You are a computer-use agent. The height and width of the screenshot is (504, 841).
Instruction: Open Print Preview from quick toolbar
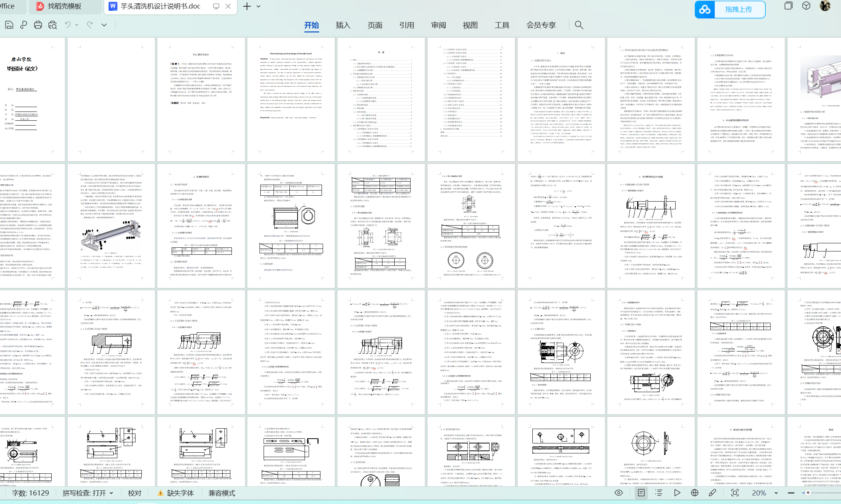click(53, 25)
